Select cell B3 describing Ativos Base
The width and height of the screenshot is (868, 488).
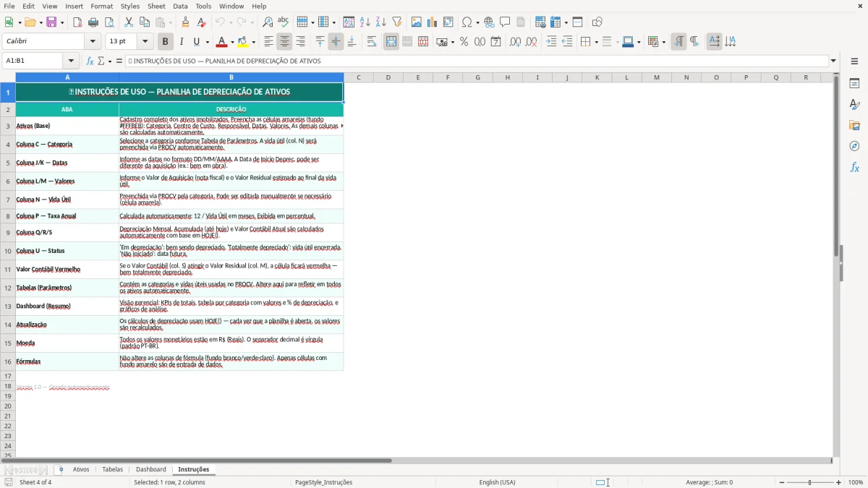231,125
